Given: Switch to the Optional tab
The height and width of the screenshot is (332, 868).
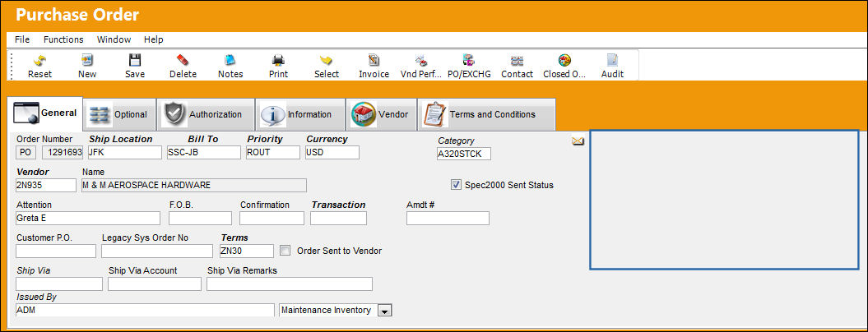Looking at the screenshot, I should (119, 114).
